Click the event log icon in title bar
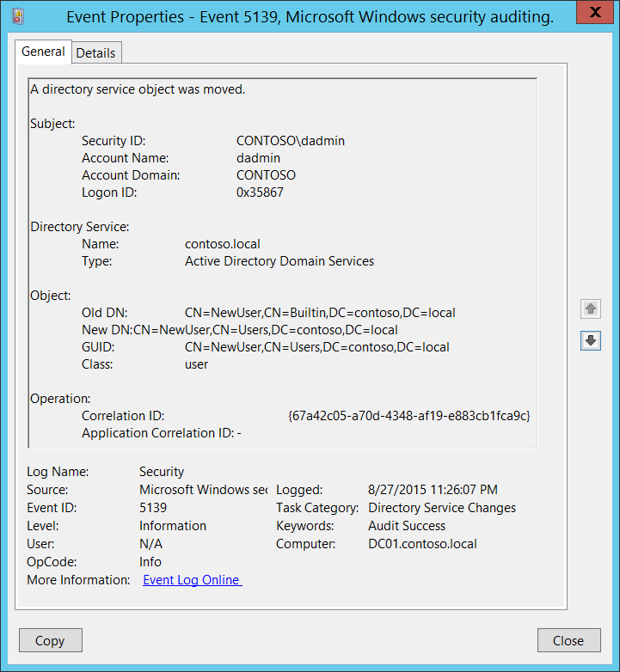Screen dimensions: 620x672 (18, 16)
